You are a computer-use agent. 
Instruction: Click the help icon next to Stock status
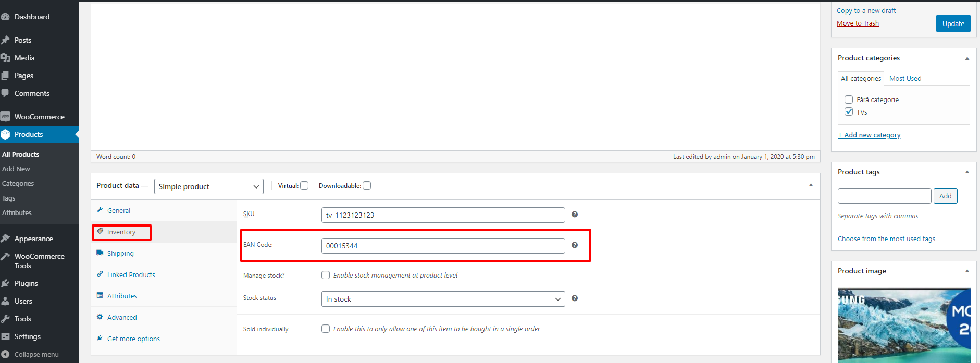[574, 298]
